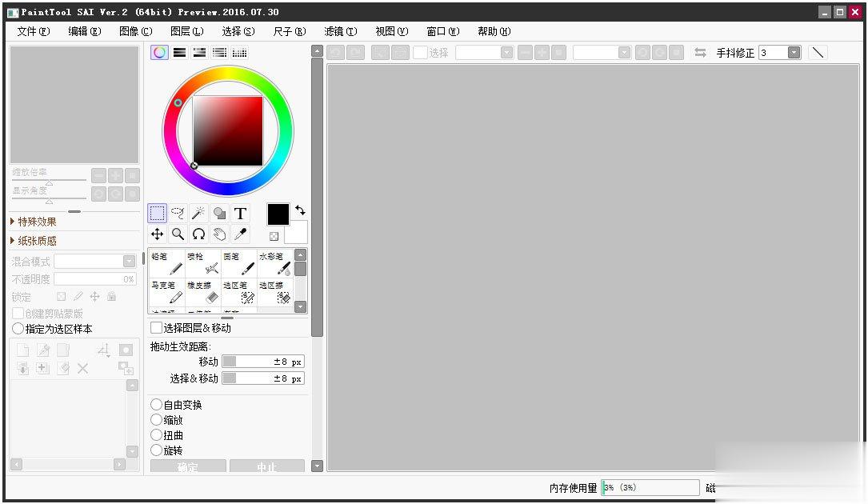Show the RGB slider panel icon

click(x=179, y=53)
